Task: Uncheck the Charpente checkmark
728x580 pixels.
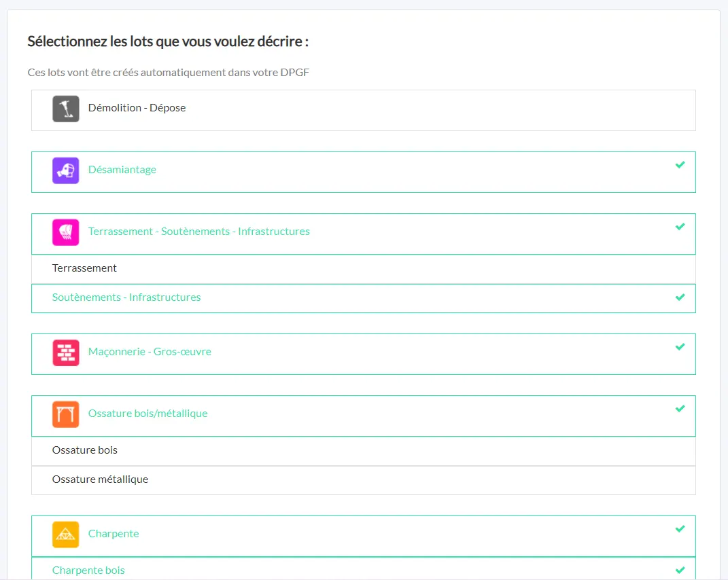Action: tap(680, 528)
